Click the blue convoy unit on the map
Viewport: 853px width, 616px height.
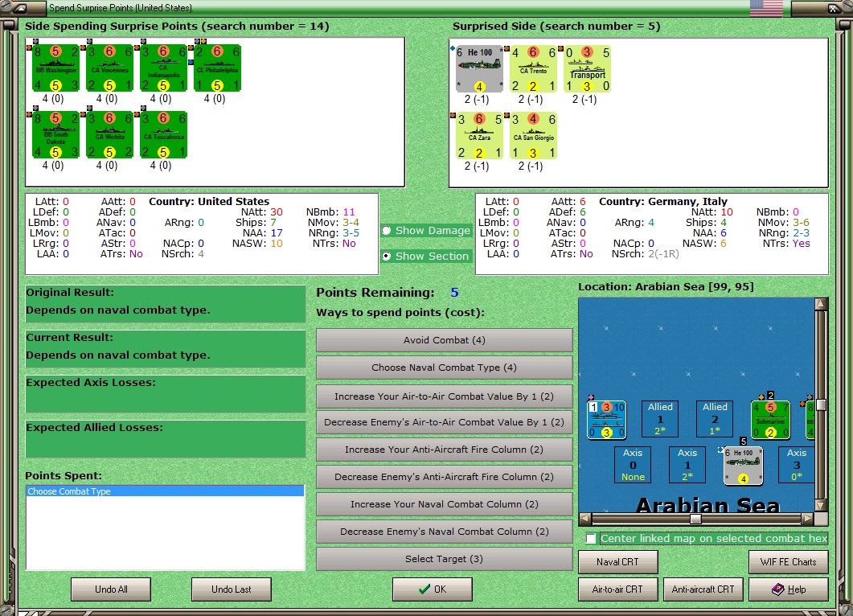606,420
